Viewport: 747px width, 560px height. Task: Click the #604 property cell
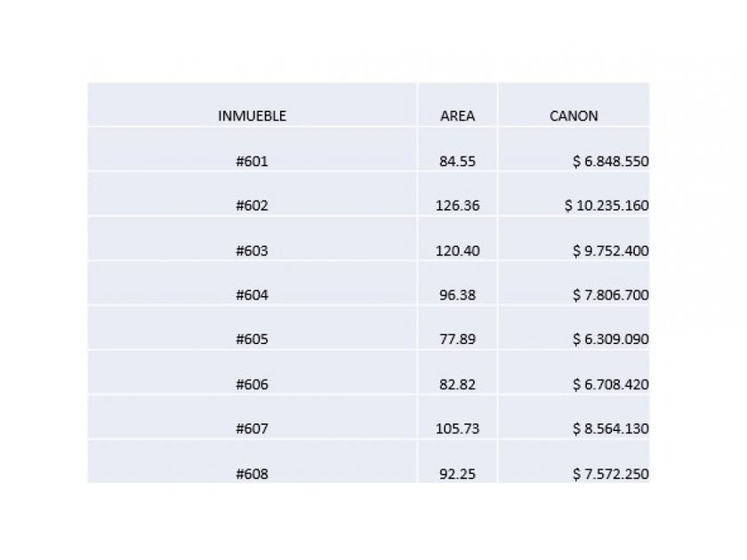pyautogui.click(x=252, y=295)
